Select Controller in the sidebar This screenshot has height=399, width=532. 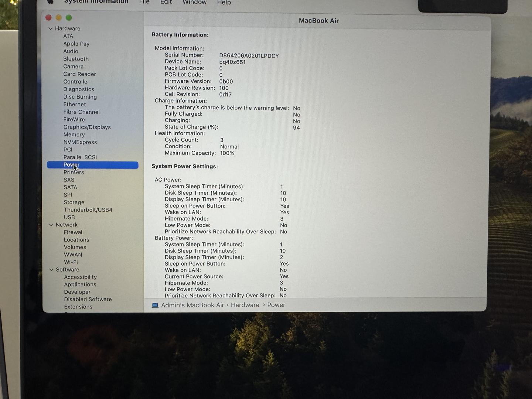click(x=76, y=82)
